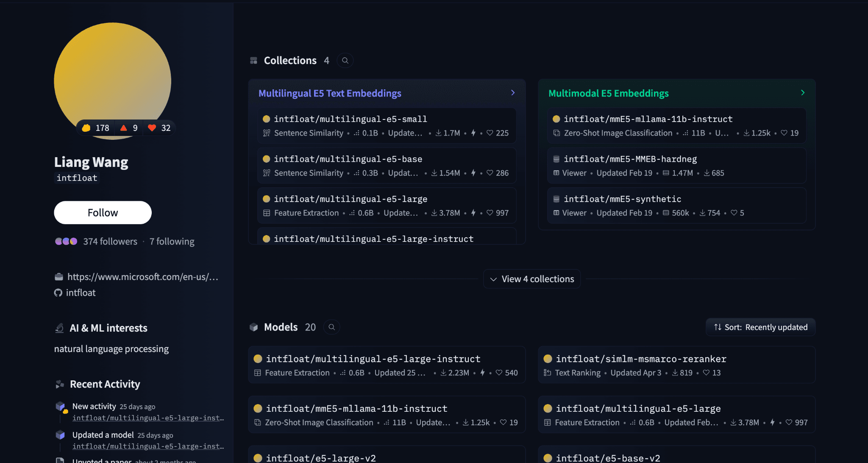This screenshot has width=868, height=463.
Task: Open Multimodal E5 Embeddings chevron arrow
Action: coord(803,93)
